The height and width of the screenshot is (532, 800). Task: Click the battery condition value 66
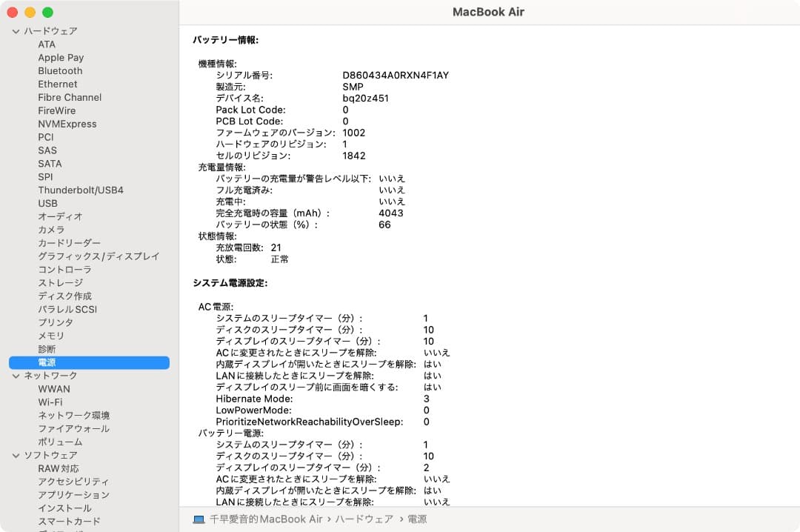(384, 225)
